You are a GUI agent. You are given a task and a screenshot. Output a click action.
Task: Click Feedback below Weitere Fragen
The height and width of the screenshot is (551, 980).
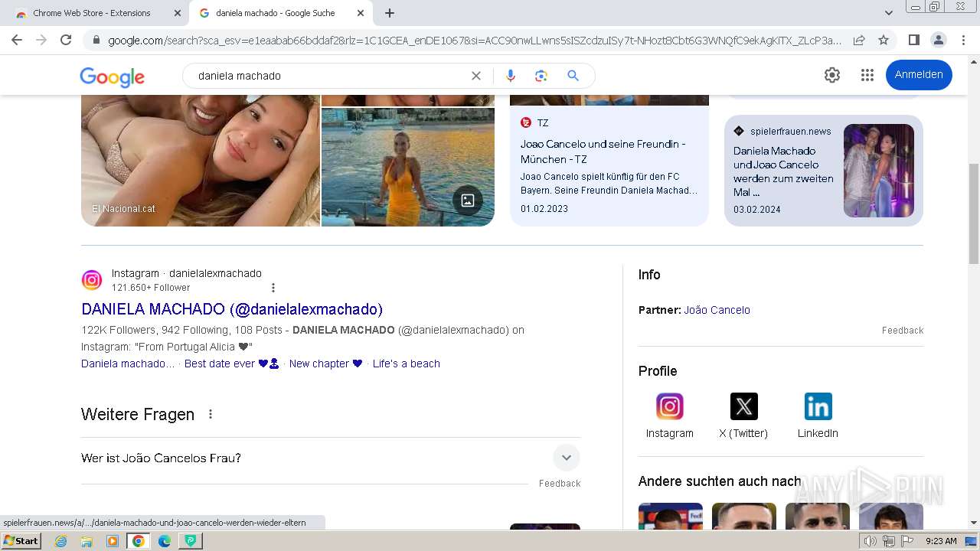click(560, 484)
